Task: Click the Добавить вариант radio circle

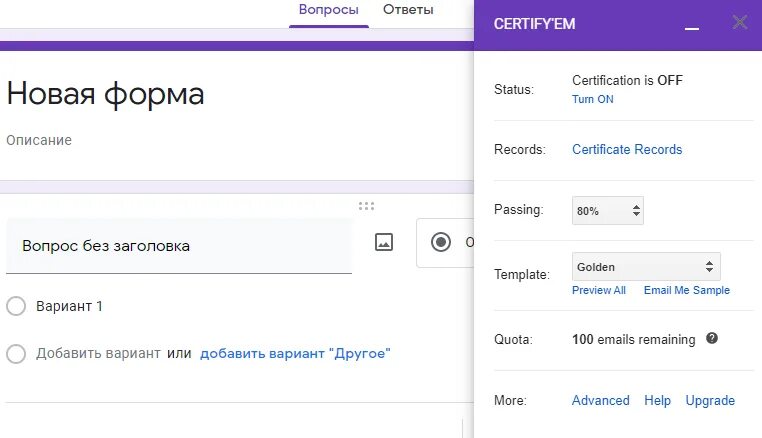Action: point(16,353)
